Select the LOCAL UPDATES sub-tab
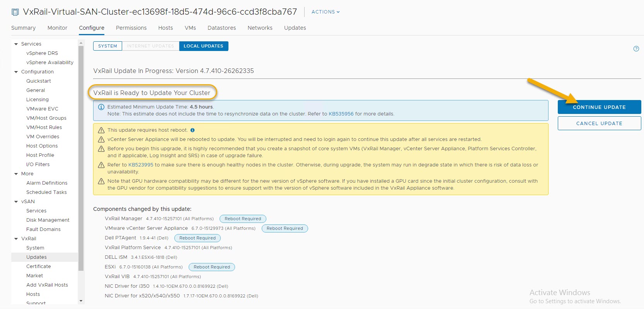Viewport: 644px width, 309px height. click(203, 46)
